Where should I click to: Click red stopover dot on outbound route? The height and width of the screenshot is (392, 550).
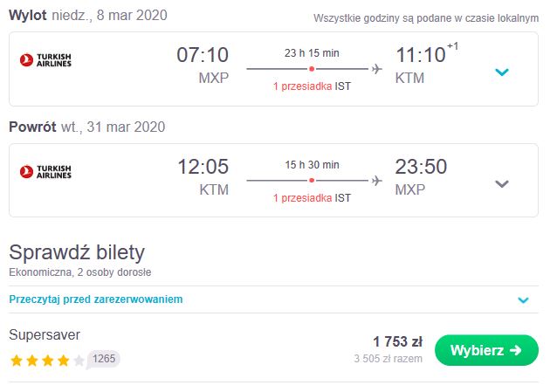pyautogui.click(x=312, y=69)
